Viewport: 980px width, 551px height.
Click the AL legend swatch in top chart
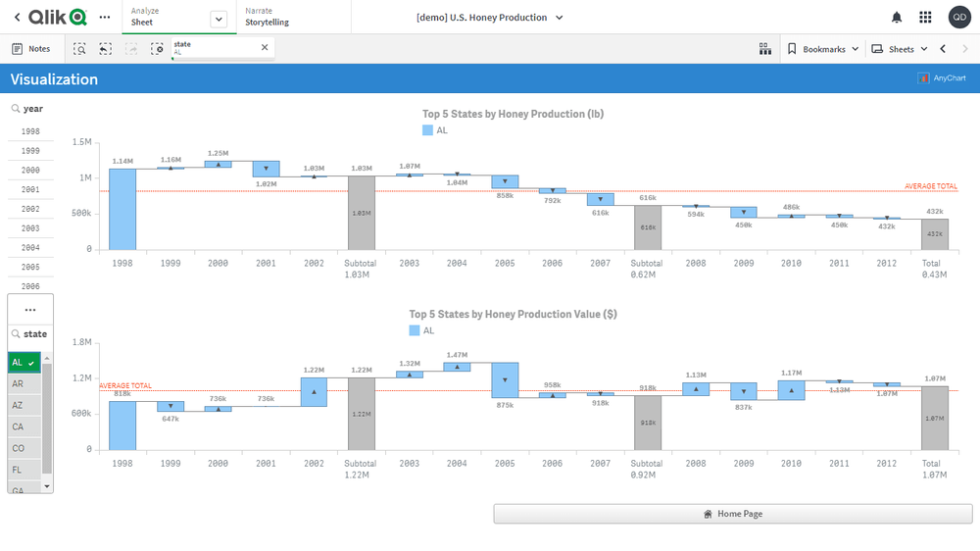pyautogui.click(x=428, y=129)
